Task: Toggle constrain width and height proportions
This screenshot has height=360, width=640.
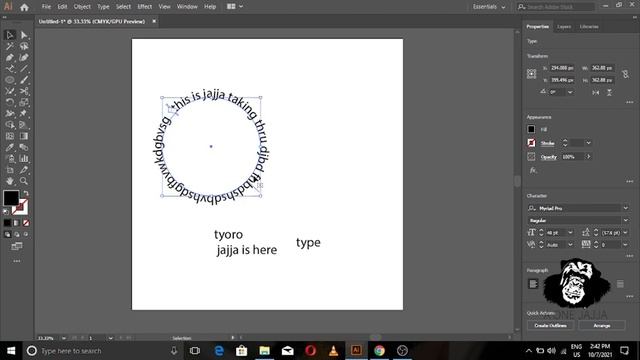Action: pyautogui.click(x=625, y=74)
